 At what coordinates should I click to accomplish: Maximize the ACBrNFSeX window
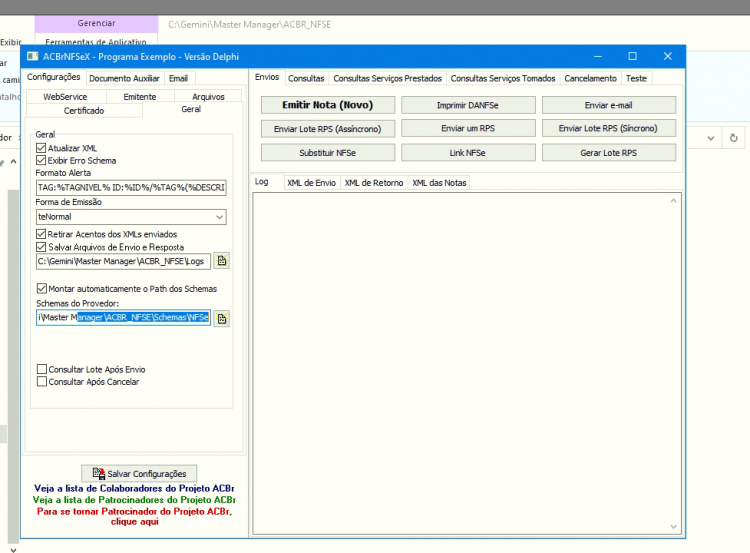click(x=632, y=56)
